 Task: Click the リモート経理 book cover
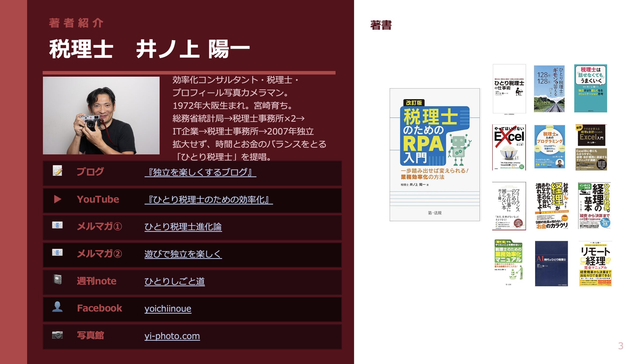point(595,263)
